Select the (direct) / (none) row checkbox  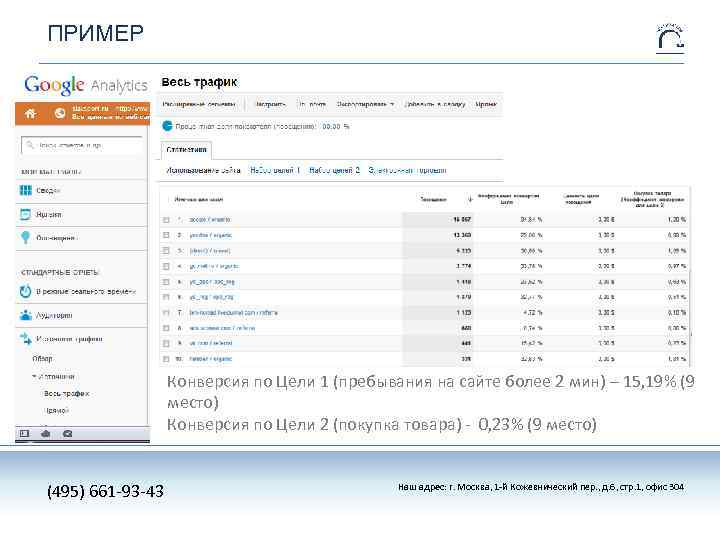[x=166, y=251]
